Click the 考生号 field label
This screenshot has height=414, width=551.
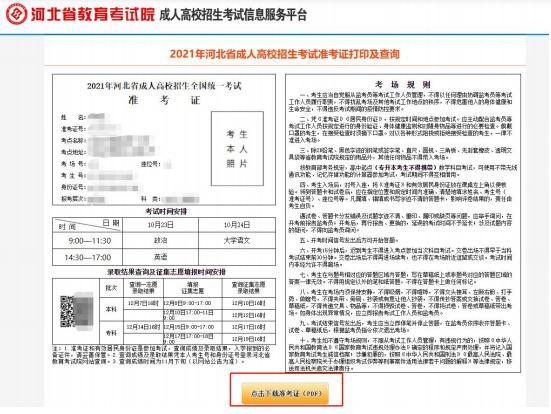(x=73, y=175)
